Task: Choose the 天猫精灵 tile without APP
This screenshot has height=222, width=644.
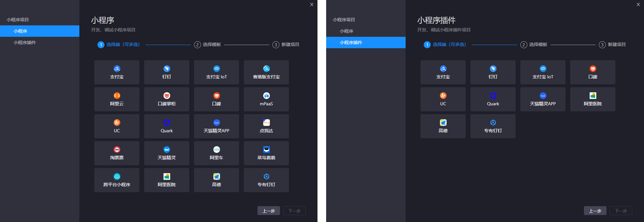Action: [x=166, y=153]
